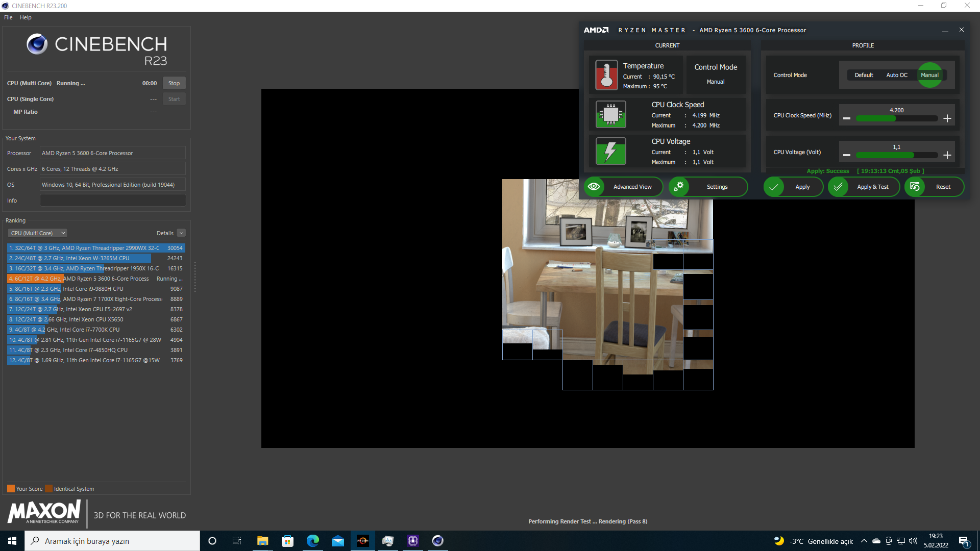Open Microsoft Edge from the taskbar
This screenshot has width=980, height=551.
pos(312,541)
